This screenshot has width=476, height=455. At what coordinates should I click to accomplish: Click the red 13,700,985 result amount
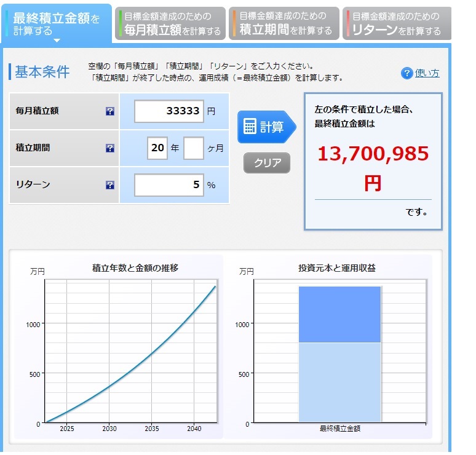click(x=373, y=154)
